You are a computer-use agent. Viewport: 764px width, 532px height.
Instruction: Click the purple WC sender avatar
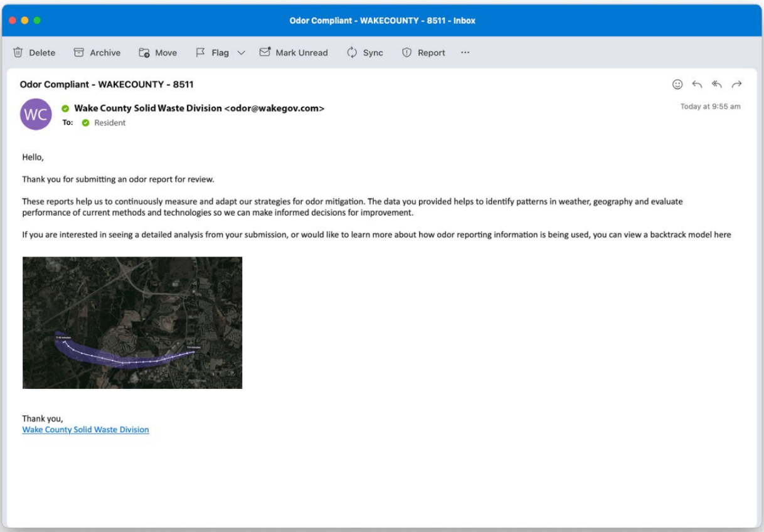pos(36,114)
